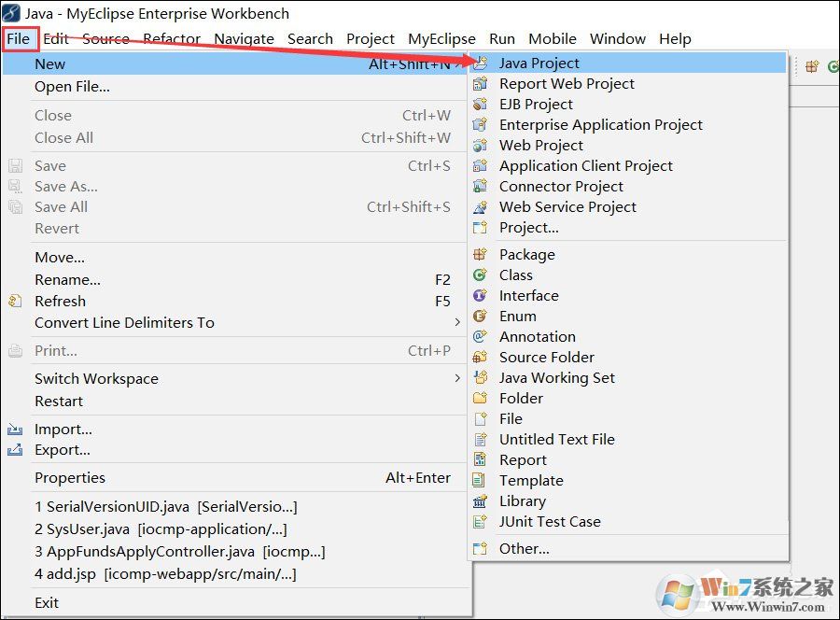Select Exit from the File menu
Screen dimensions: 840x620
tap(47, 602)
